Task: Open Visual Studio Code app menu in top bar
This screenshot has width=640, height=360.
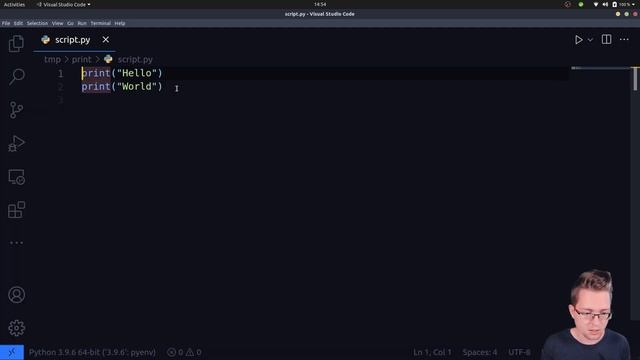Action: (63, 4)
